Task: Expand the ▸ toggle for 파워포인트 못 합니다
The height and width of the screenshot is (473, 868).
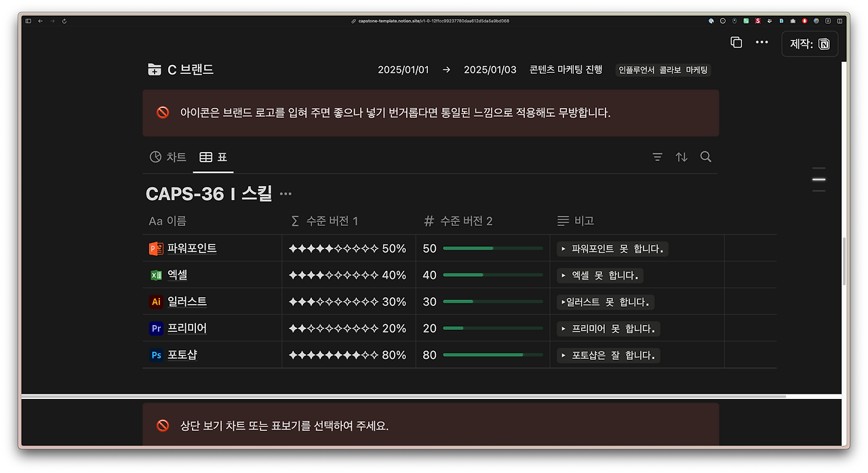Action: pos(562,248)
